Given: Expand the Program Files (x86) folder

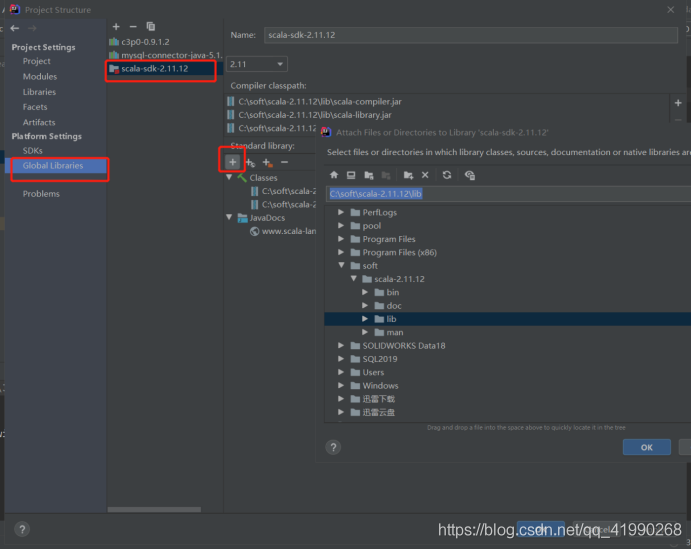Looking at the screenshot, I should [341, 252].
